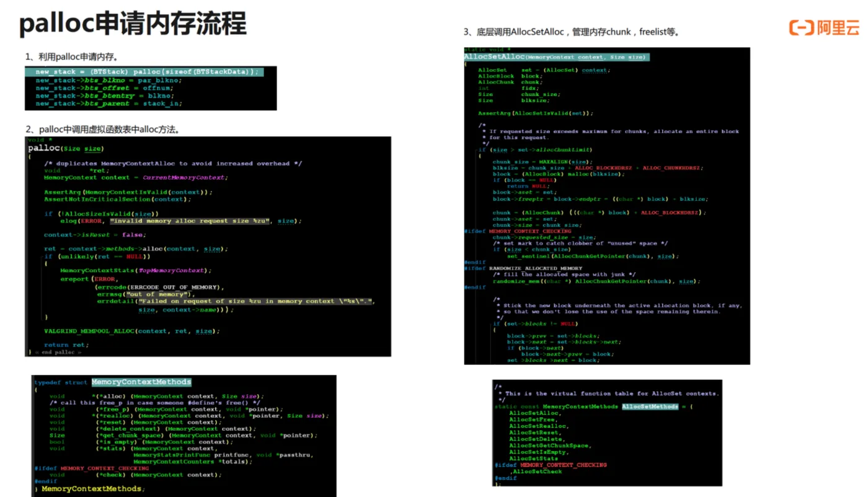Viewport: 868px width, 497px height.
Task: Click "AllocSetRealloc," in the AllocSetMethods table
Action: click(539, 426)
